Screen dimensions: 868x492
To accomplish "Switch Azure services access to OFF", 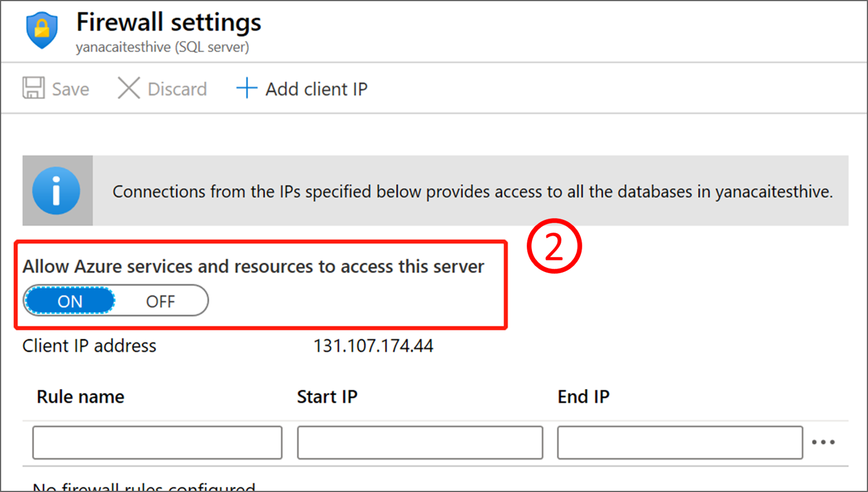I will coord(160,301).
